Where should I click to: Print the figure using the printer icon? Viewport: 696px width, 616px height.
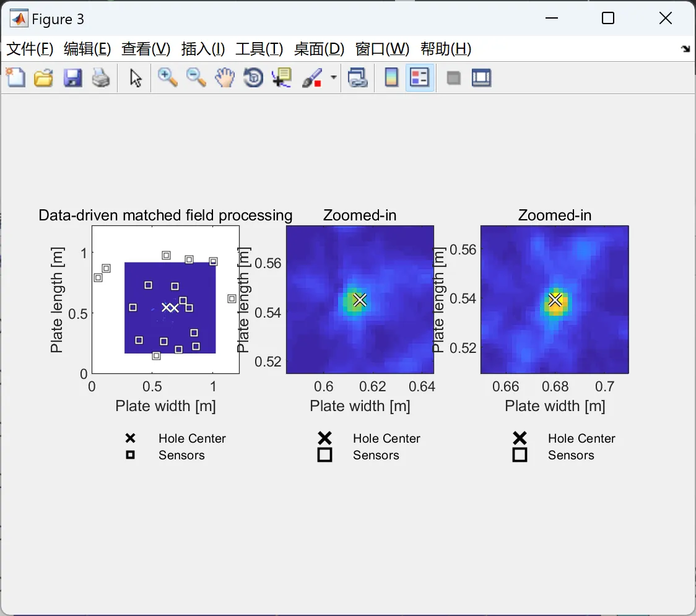pyautogui.click(x=101, y=78)
